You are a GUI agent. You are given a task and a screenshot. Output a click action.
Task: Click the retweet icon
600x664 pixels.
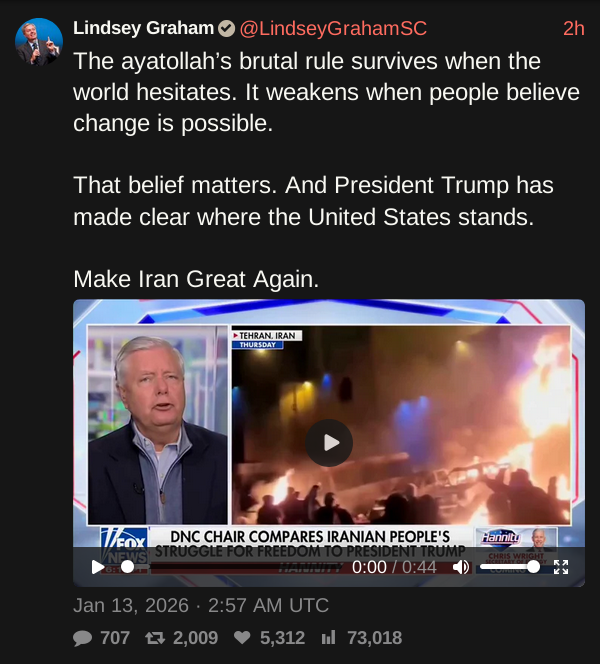click(155, 638)
